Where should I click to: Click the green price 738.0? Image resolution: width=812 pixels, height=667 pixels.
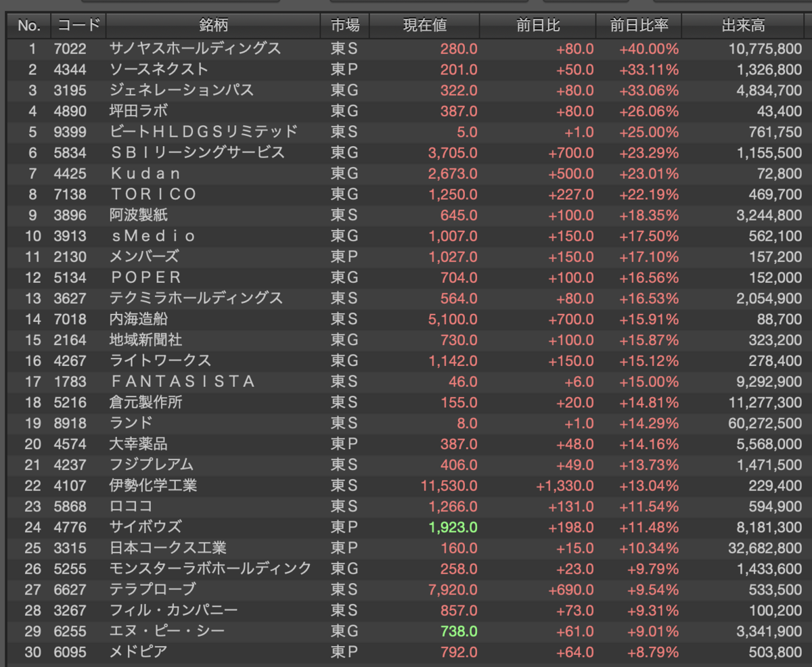pyautogui.click(x=459, y=631)
